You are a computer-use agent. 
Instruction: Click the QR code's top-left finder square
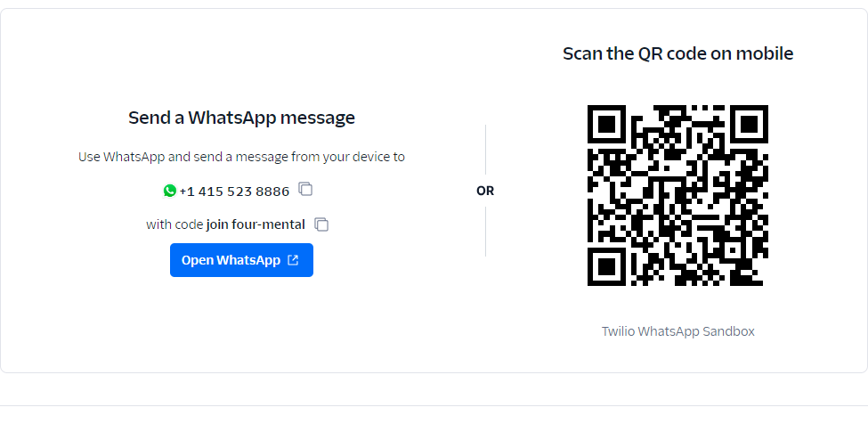pos(607,125)
